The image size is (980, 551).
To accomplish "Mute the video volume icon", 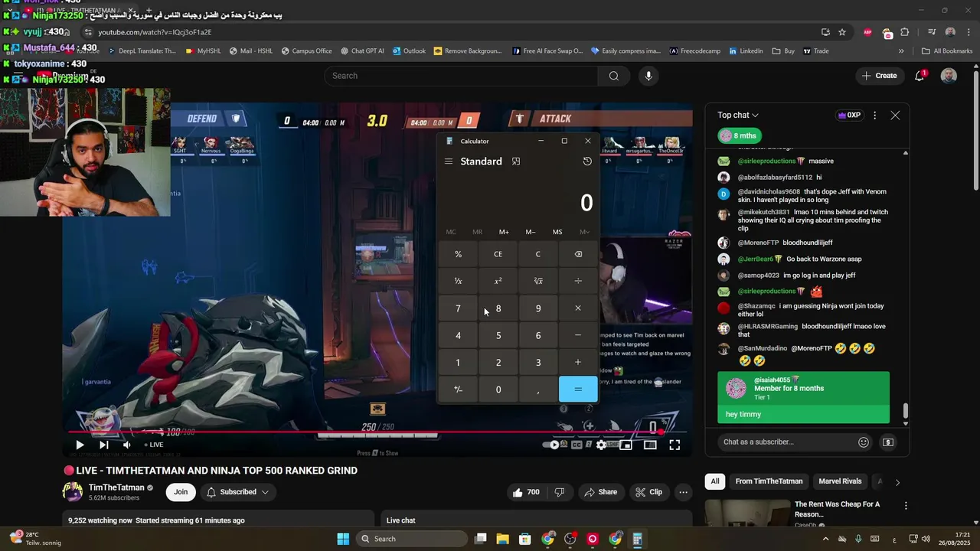I will (x=127, y=445).
